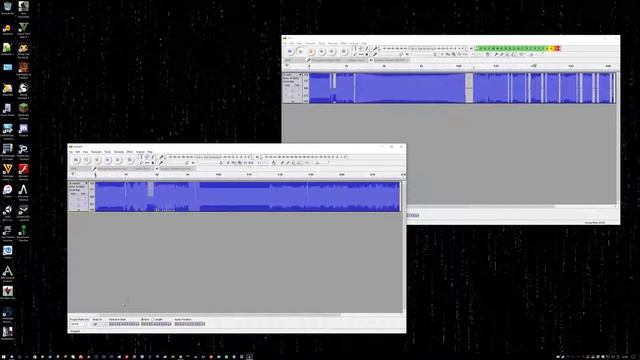Open recording channels dropdown in front window
The image size is (640, 360).
[x=143, y=169]
